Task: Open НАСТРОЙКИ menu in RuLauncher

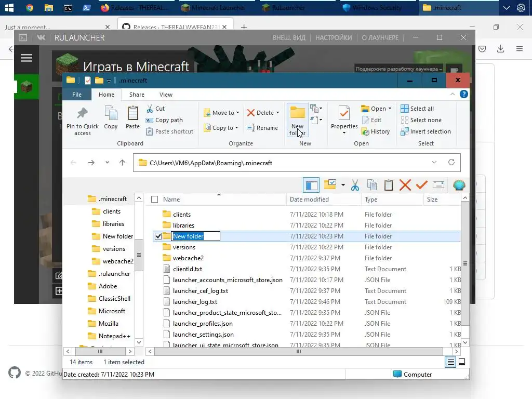Action: tap(334, 37)
